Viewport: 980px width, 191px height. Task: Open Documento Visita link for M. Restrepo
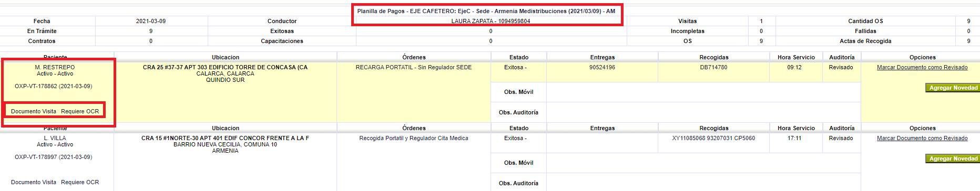click(x=34, y=111)
